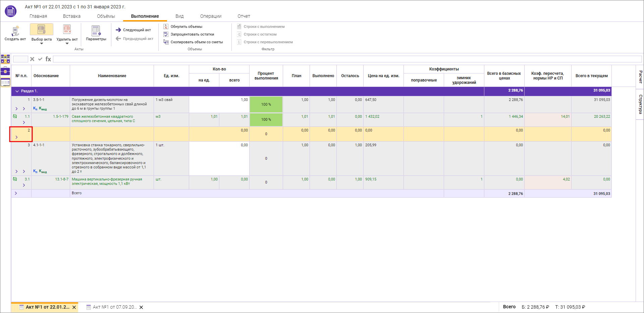
Task: Switch to Акт №1 от 07.09.20 tab
Action: (x=114, y=307)
